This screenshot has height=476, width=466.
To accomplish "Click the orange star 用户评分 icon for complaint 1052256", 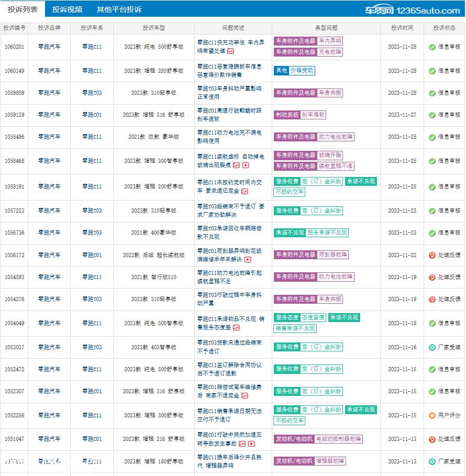I will pyautogui.click(x=432, y=416).
